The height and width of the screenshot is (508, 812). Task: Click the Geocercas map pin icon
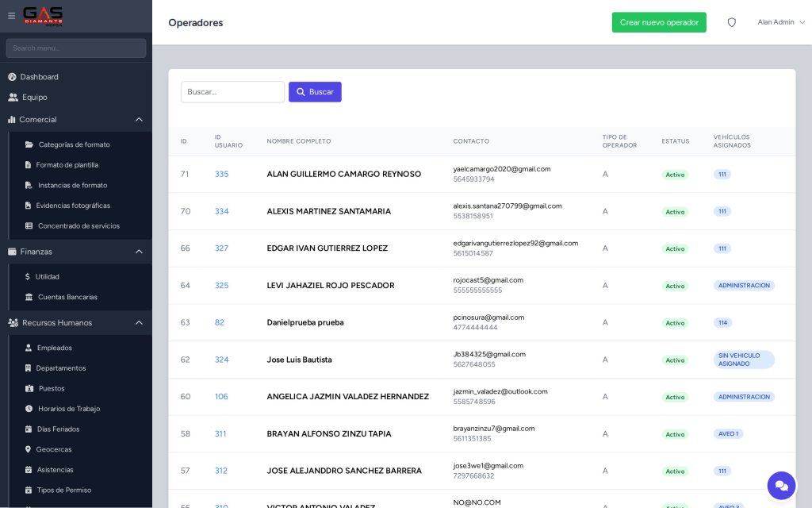[x=28, y=449]
